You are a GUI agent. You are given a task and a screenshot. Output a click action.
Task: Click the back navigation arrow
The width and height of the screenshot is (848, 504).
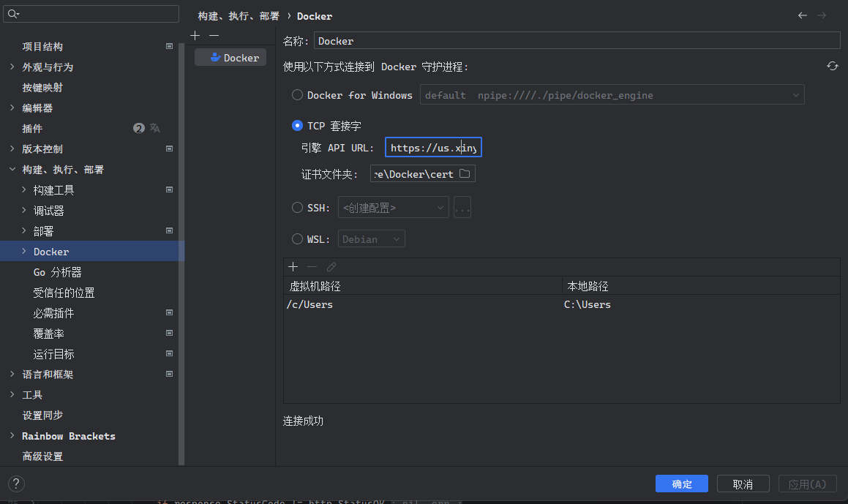803,15
